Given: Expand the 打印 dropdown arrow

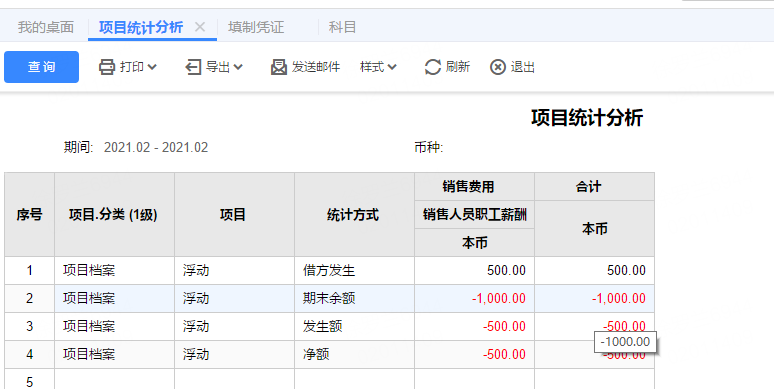Looking at the screenshot, I should (x=152, y=67).
